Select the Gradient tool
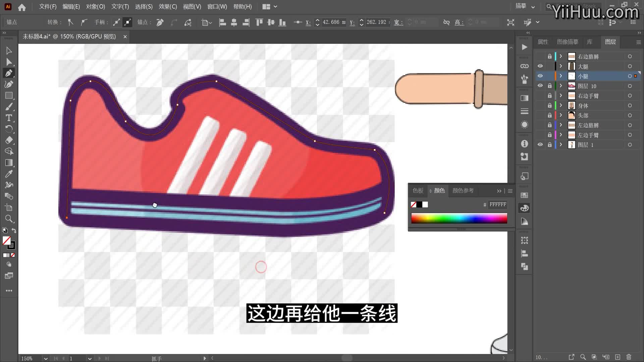The height and width of the screenshot is (362, 644). tap(9, 163)
